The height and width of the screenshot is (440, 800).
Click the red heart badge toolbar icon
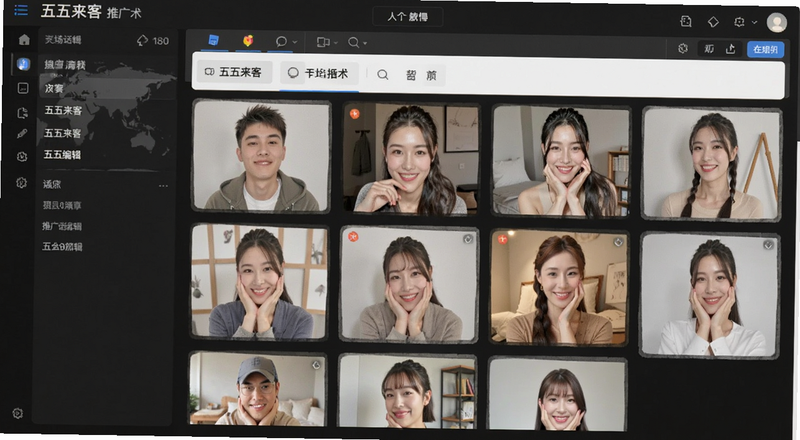tap(248, 41)
